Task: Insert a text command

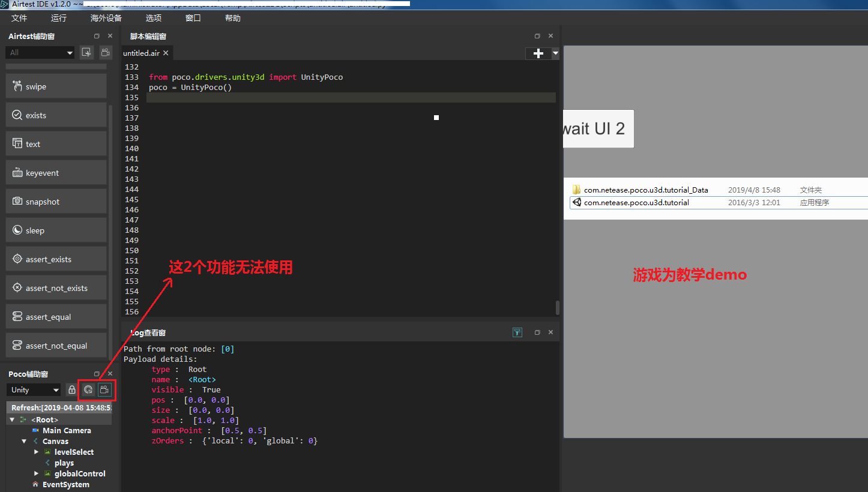Action: (x=56, y=144)
